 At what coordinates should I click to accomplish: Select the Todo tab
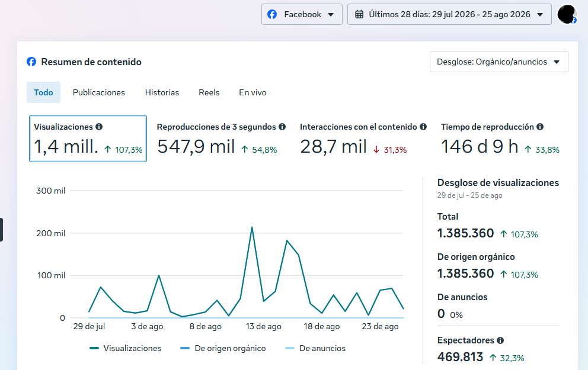click(43, 92)
